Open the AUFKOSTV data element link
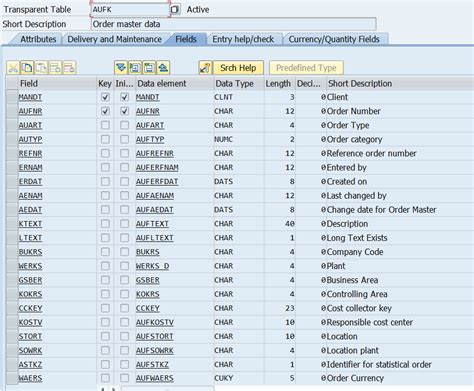Screen dimensions: 474x391 click(x=155, y=322)
